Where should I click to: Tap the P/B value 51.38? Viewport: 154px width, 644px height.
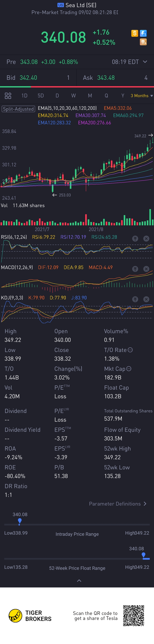pos(61,476)
